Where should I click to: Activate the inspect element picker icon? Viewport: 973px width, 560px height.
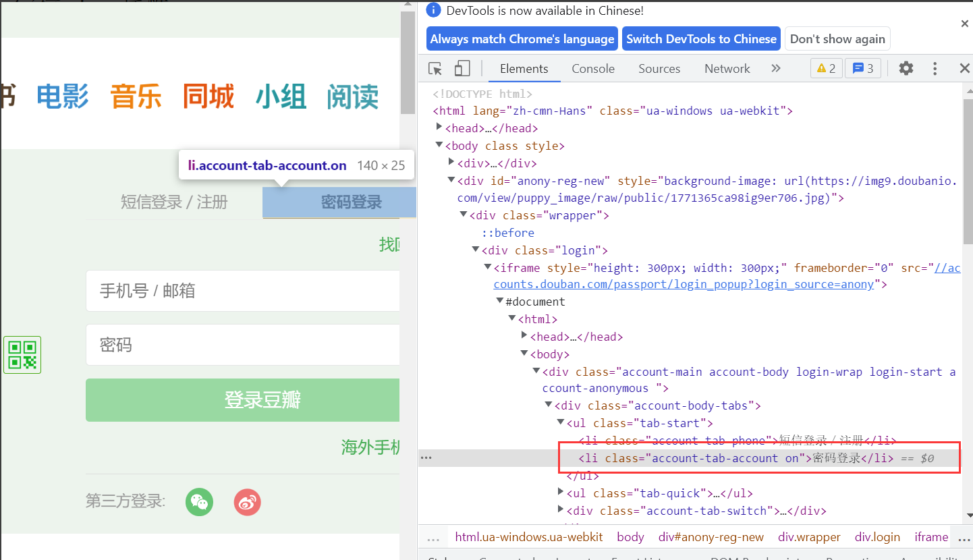point(435,68)
